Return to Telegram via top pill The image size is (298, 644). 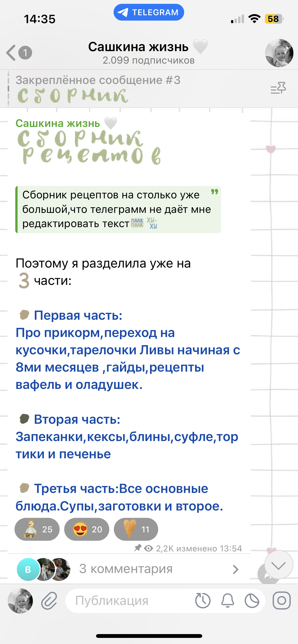[149, 12]
